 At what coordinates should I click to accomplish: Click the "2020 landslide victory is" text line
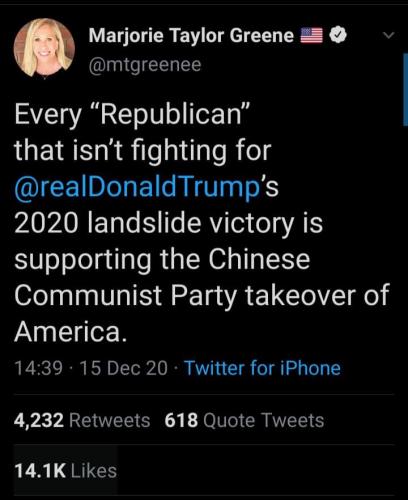tap(168, 224)
